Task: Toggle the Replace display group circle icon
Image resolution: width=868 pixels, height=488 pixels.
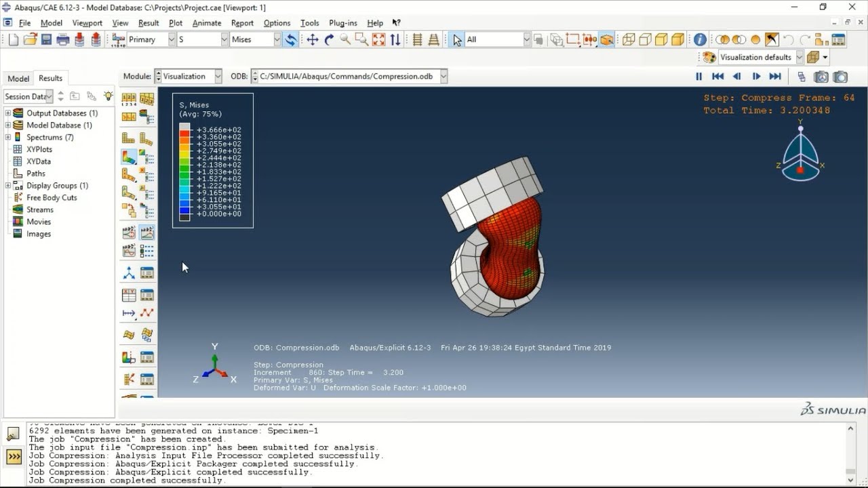Action: click(755, 39)
